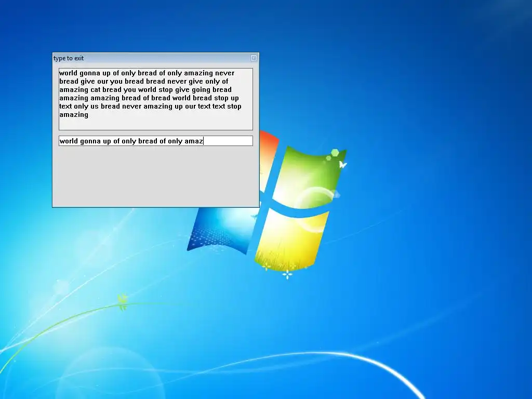The height and width of the screenshot is (399, 532).
Task: Click the 'type to exit' title bar text
Action: tap(69, 58)
